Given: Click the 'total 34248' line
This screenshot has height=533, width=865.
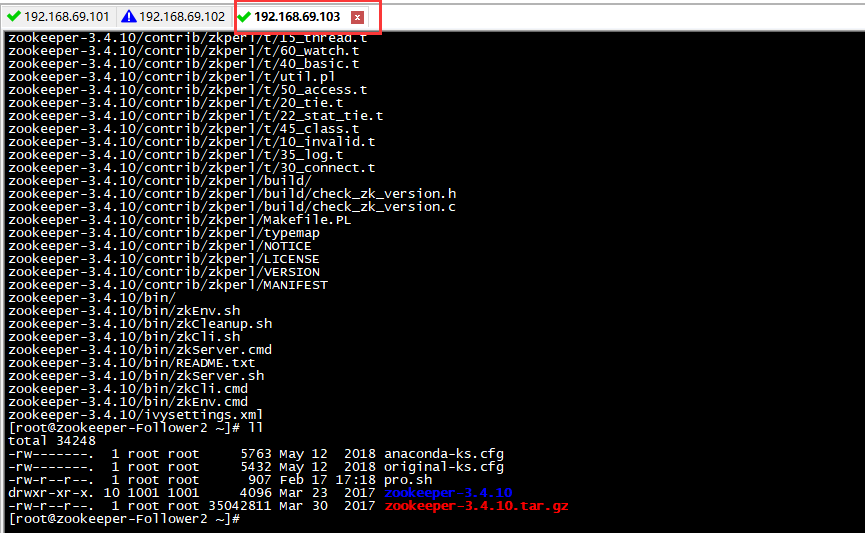Looking at the screenshot, I should coord(52,441).
